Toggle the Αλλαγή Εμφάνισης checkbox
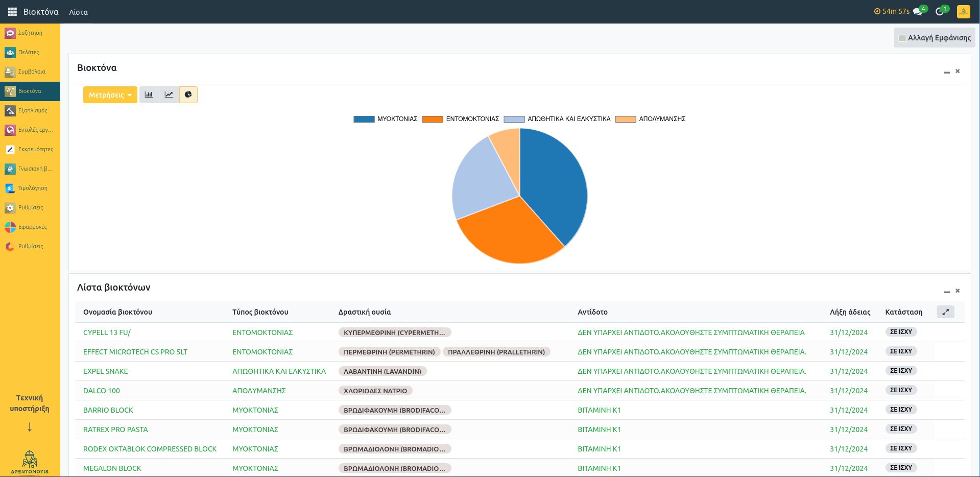The image size is (980, 477). [902, 38]
